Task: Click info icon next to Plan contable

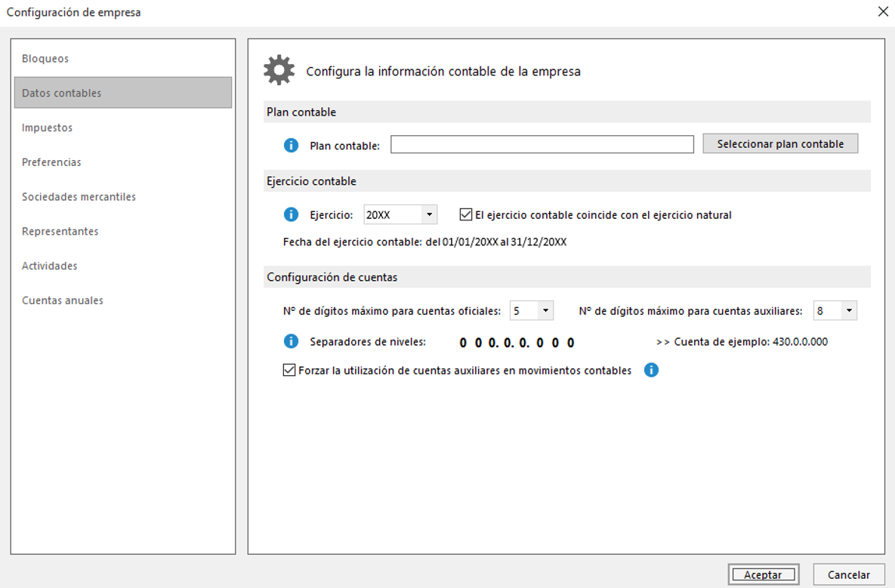Action: click(x=291, y=146)
